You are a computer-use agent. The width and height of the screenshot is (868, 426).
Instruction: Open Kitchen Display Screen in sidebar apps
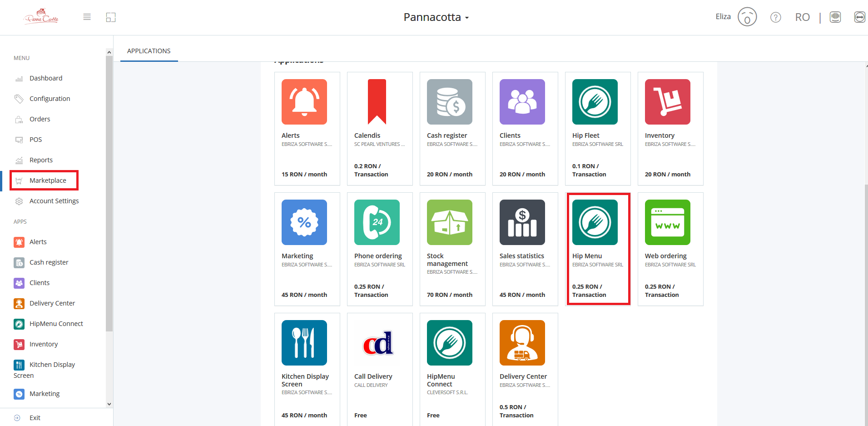pos(44,370)
